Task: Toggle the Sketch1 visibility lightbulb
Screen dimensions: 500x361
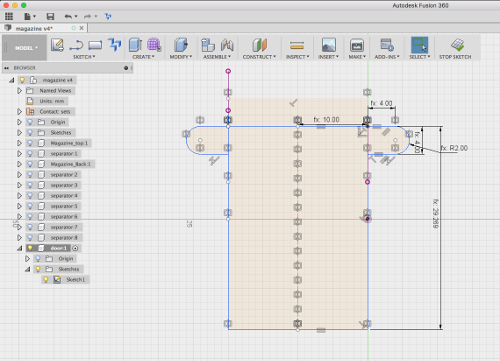Action: pyautogui.click(x=46, y=279)
